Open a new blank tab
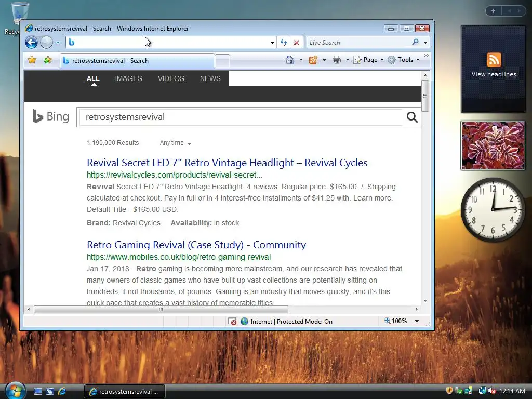Screen dimensions: 532x399 click(222, 61)
